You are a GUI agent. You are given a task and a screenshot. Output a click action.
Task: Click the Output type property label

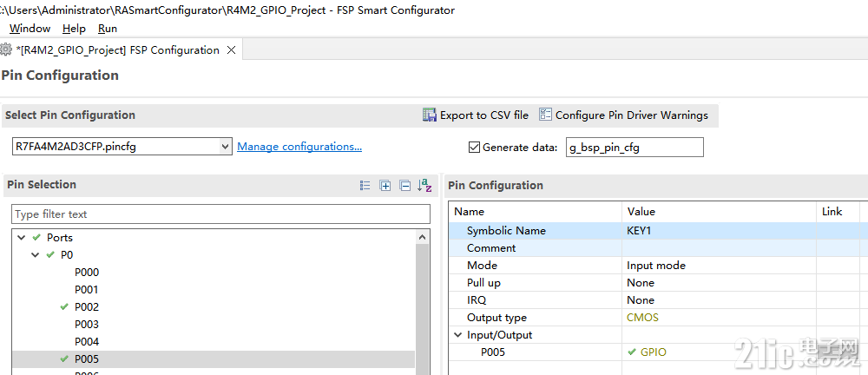click(496, 318)
